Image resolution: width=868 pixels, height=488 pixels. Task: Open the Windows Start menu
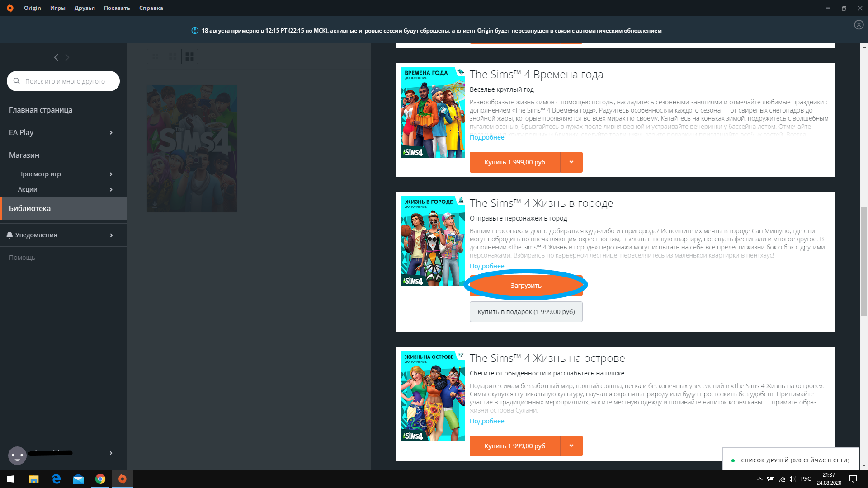(x=11, y=479)
